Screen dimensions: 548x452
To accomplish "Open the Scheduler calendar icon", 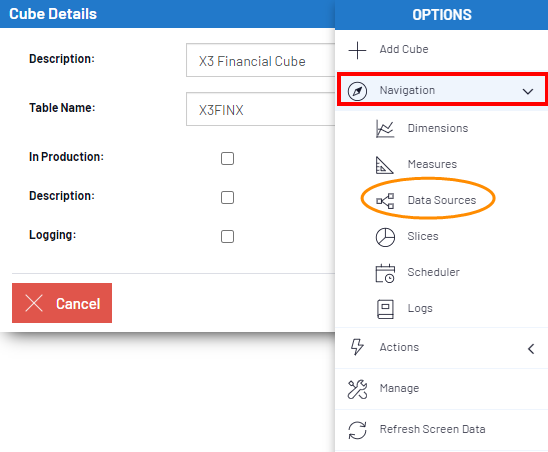I will point(385,273).
